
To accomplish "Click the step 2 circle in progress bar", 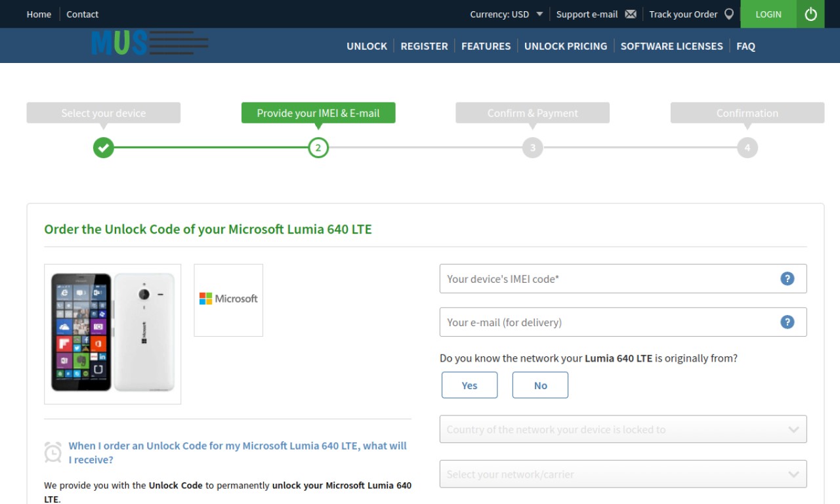I will coord(318,148).
